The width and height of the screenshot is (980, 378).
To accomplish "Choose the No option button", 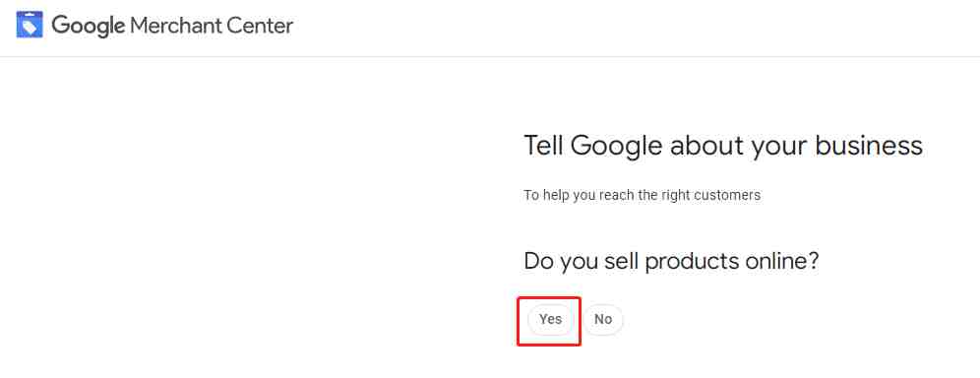I will 602,319.
